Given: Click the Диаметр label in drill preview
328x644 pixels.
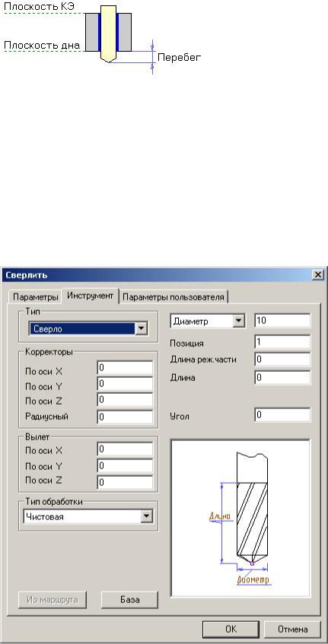Looking at the screenshot, I should 253,579.
